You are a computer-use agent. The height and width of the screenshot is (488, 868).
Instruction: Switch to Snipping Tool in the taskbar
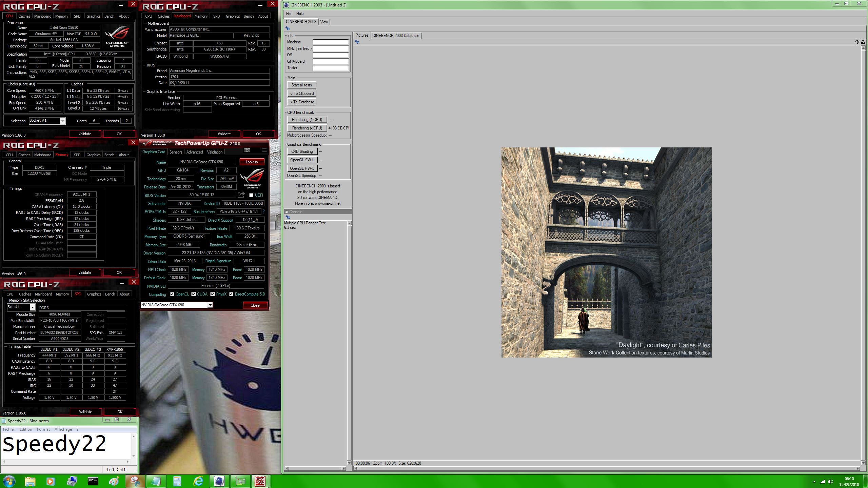click(x=135, y=481)
